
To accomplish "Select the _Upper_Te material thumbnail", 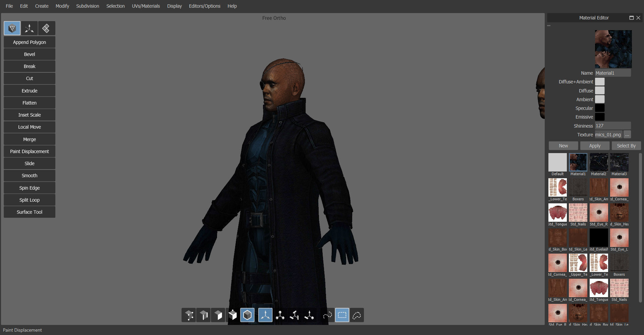I will pos(578,263).
